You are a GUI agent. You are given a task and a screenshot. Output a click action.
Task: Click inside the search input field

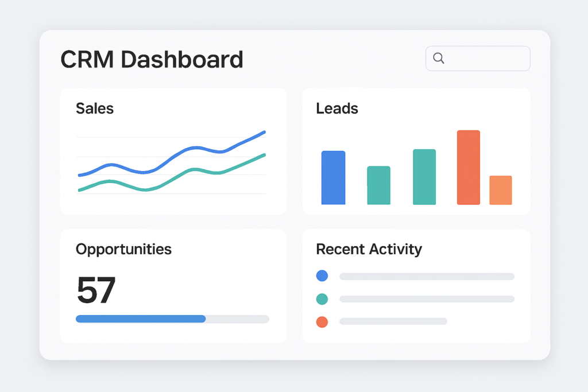pyautogui.click(x=482, y=58)
